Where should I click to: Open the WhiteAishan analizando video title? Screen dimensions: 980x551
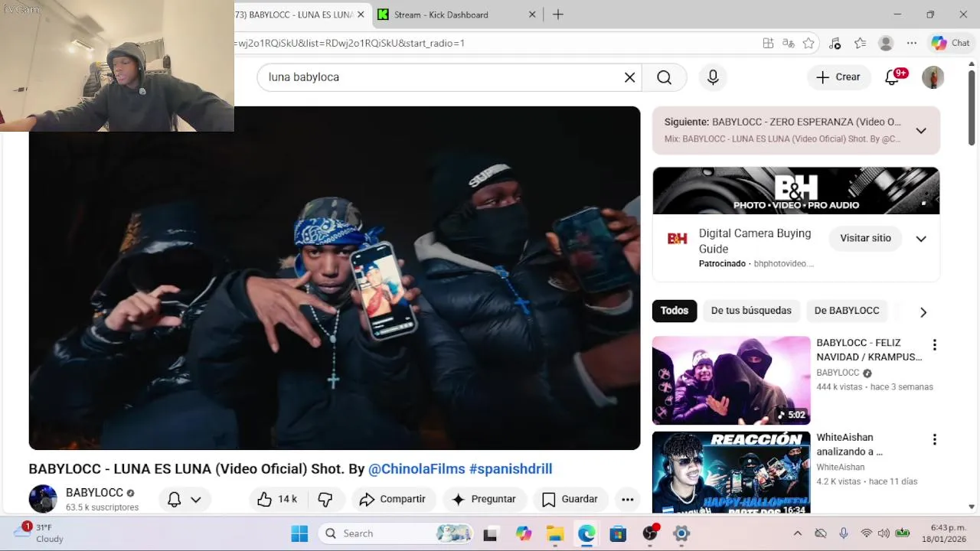[x=849, y=445]
